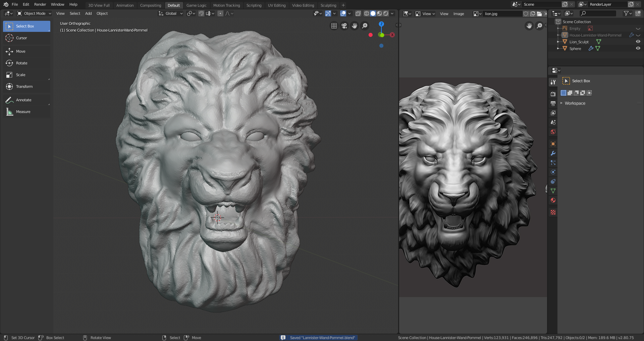Open outliner filter dropdown

point(628,13)
